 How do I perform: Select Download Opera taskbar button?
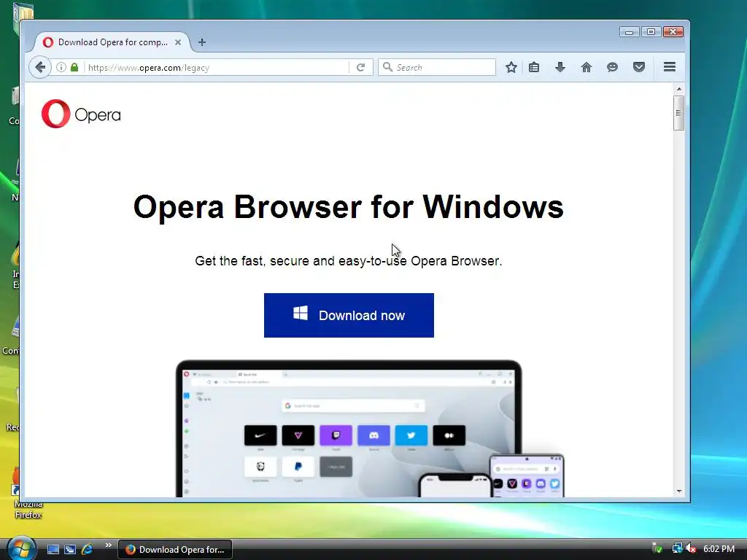tap(175, 550)
